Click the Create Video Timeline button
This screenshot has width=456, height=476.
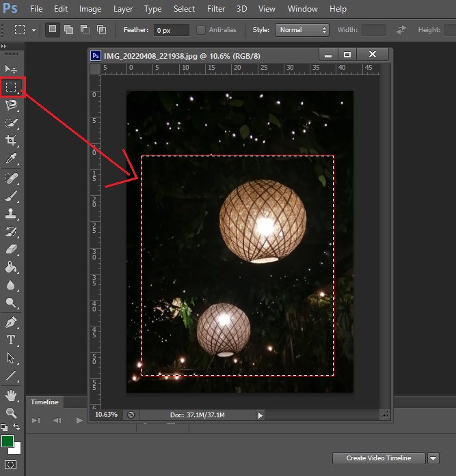(379, 458)
